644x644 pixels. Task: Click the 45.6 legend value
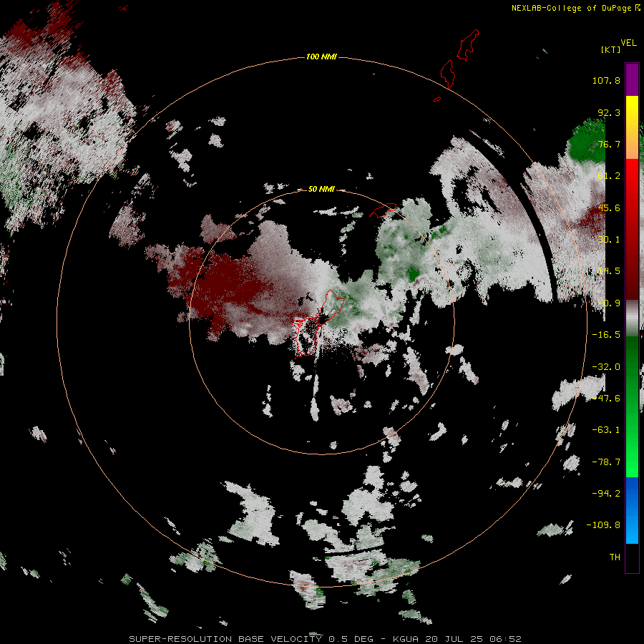[609, 208]
